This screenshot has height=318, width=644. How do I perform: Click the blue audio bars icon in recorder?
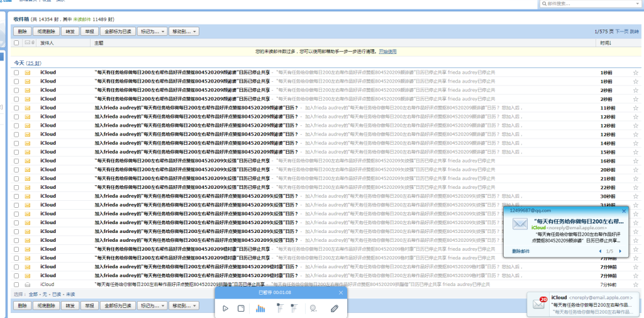[260, 308]
